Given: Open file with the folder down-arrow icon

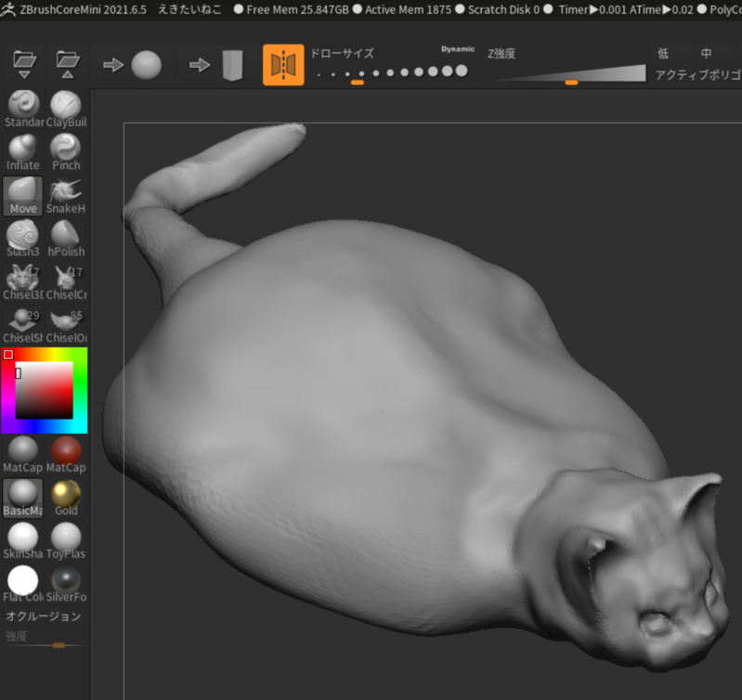Looking at the screenshot, I should click(24, 64).
